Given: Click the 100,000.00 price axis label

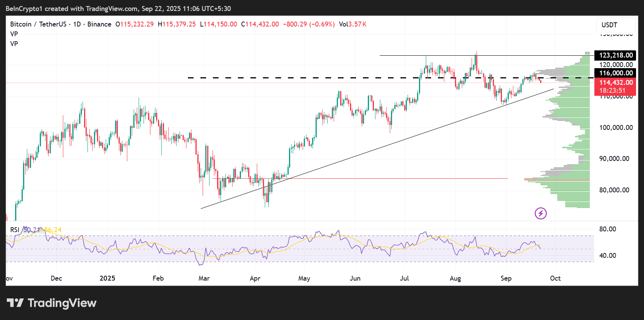Looking at the screenshot, I should [616, 128].
